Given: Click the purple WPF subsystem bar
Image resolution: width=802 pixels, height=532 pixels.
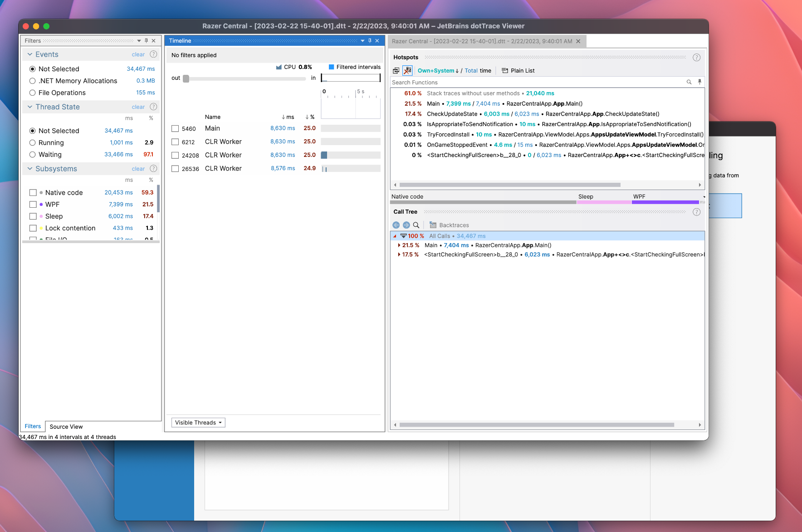Looking at the screenshot, I should tap(665, 202).
